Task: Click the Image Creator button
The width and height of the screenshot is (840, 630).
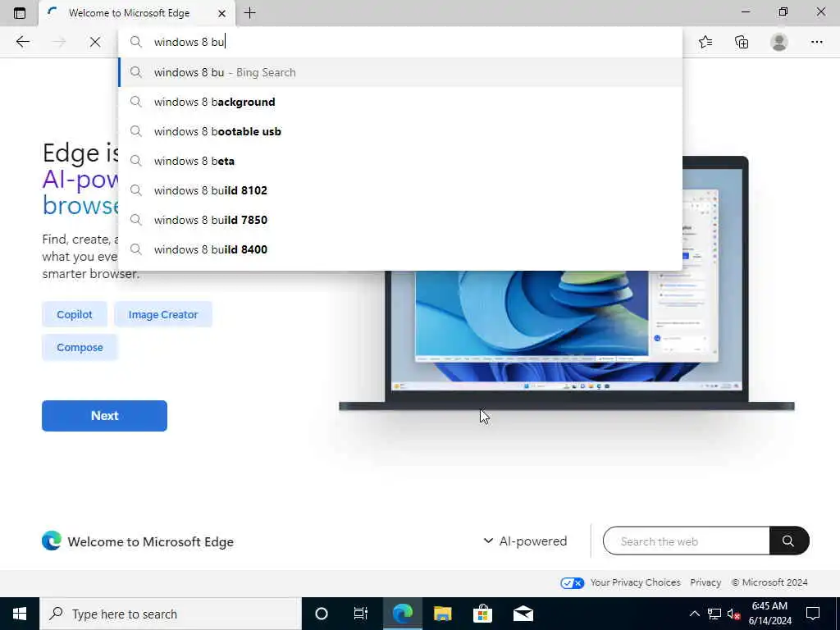Action: point(163,314)
